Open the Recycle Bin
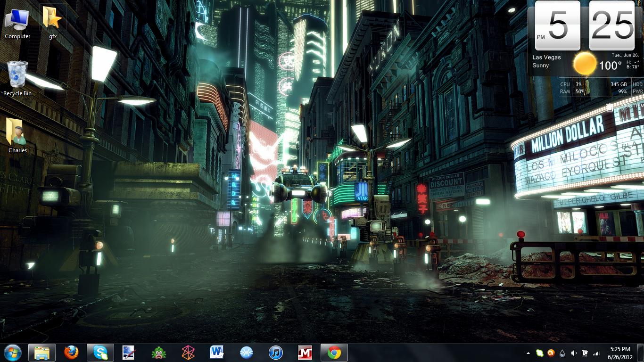This screenshot has width=644, height=362. coord(17,78)
